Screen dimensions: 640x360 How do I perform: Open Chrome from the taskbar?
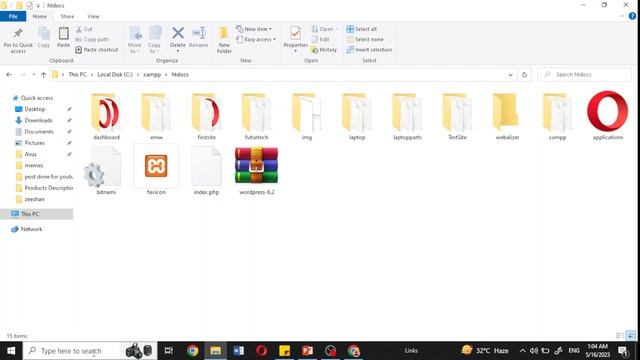193,351
